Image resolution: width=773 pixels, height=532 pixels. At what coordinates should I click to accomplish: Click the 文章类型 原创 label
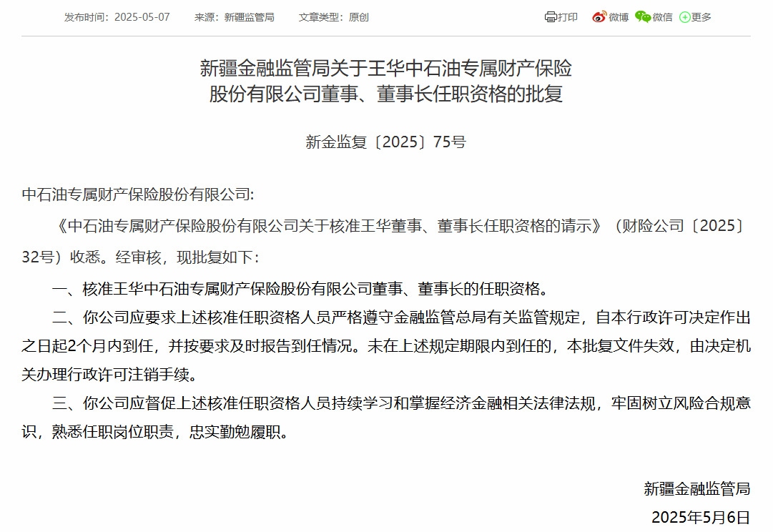pyautogui.click(x=334, y=17)
